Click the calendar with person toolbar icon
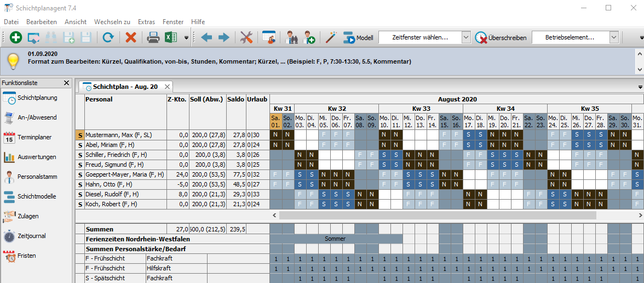644x283 pixels. pos(269,38)
